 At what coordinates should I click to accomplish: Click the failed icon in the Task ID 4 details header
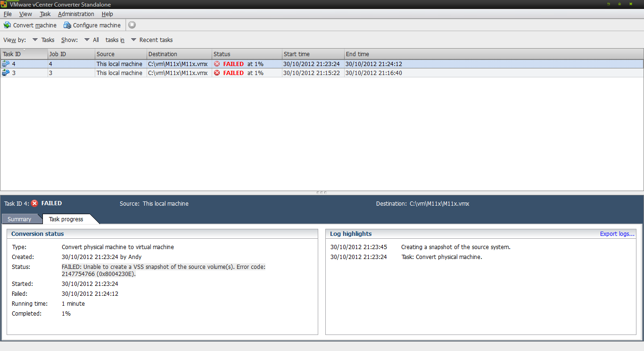[34, 203]
